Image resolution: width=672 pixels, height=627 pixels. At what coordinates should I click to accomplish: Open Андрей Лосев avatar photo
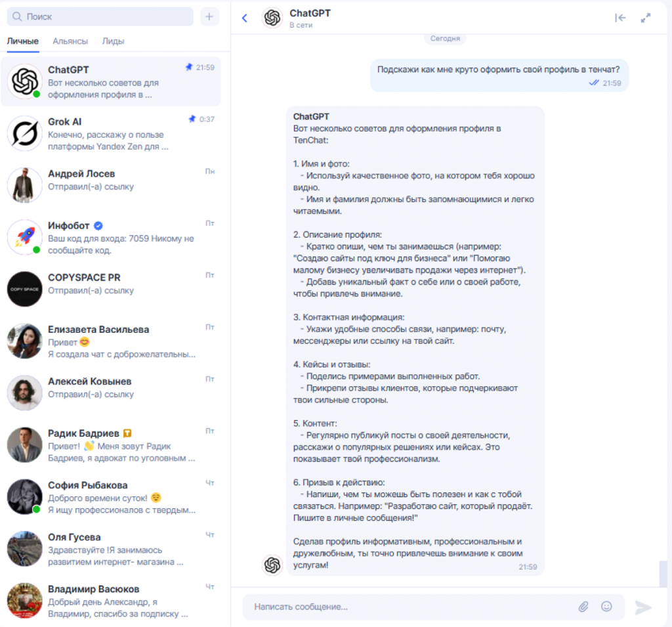pyautogui.click(x=24, y=185)
